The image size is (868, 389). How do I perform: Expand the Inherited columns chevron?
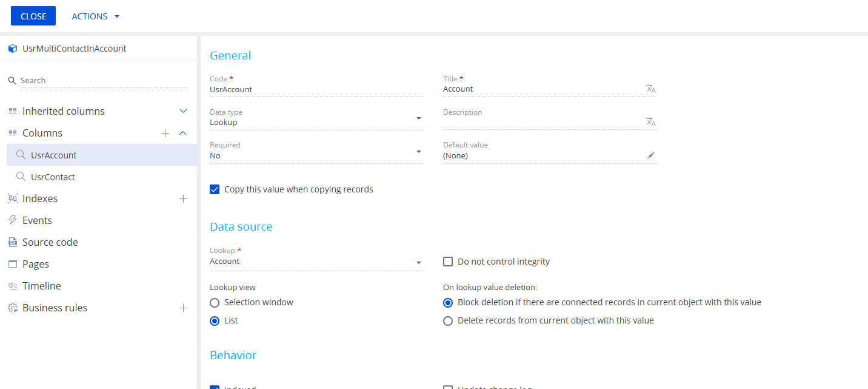pyautogui.click(x=183, y=111)
